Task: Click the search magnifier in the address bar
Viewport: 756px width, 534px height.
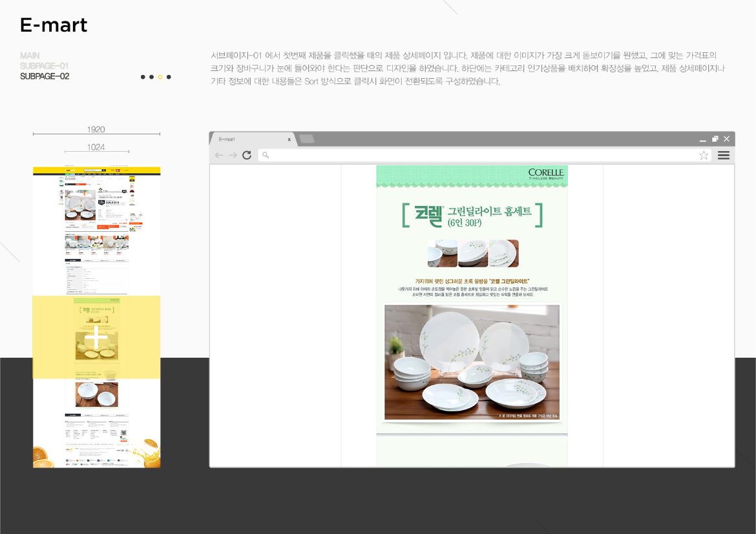Action: (265, 155)
